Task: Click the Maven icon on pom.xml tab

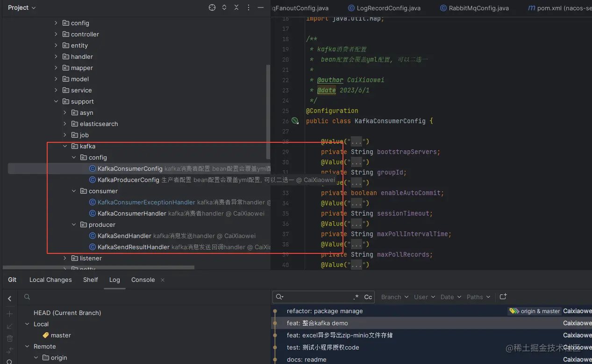Action: coord(532,8)
